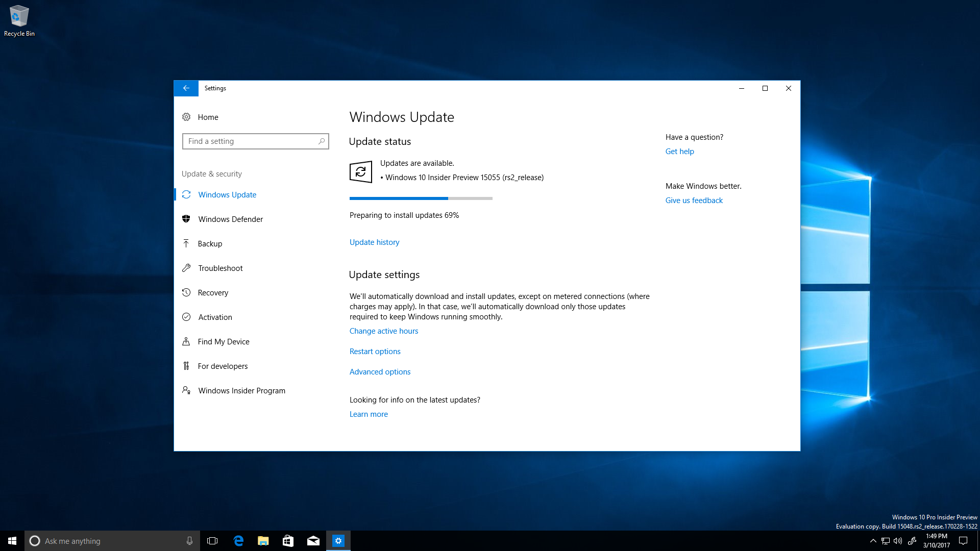Image resolution: width=980 pixels, height=551 pixels.
Task: Open File Explorer from taskbar
Action: coord(263,541)
